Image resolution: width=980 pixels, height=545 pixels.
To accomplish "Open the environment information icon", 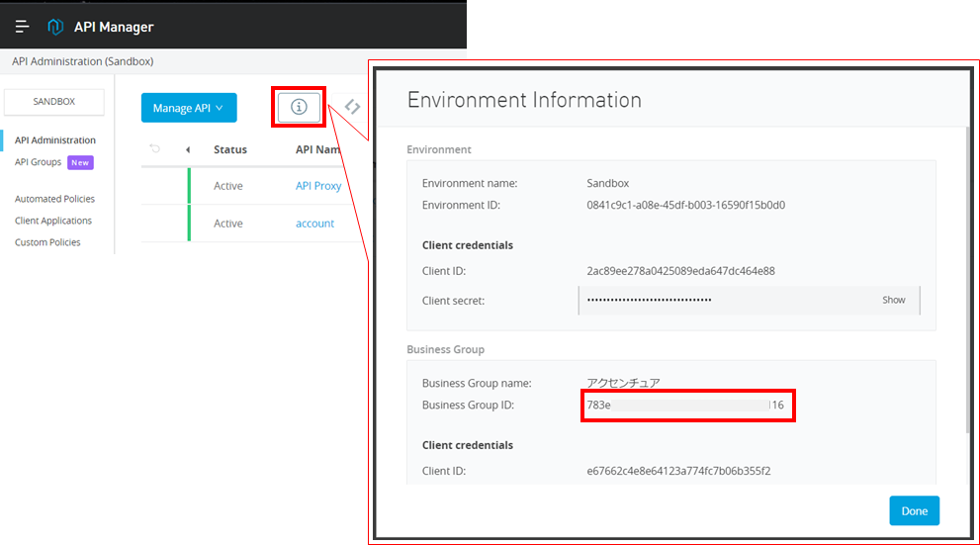I will click(x=299, y=107).
